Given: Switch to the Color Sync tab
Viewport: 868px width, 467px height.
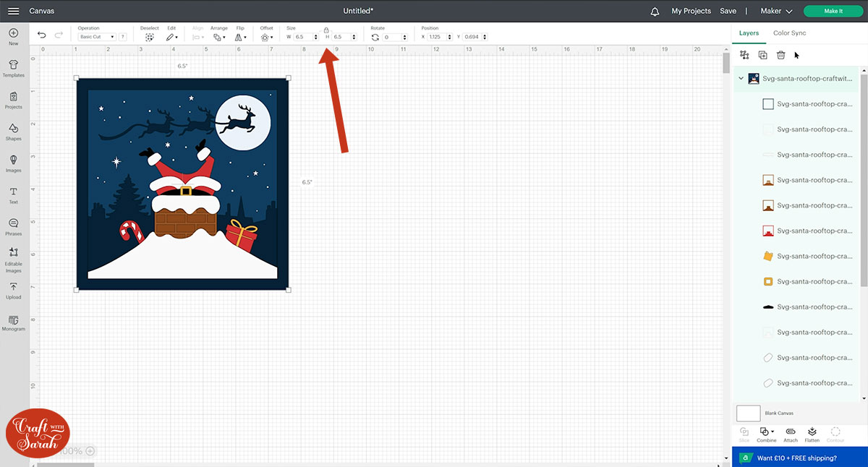Looking at the screenshot, I should [789, 33].
